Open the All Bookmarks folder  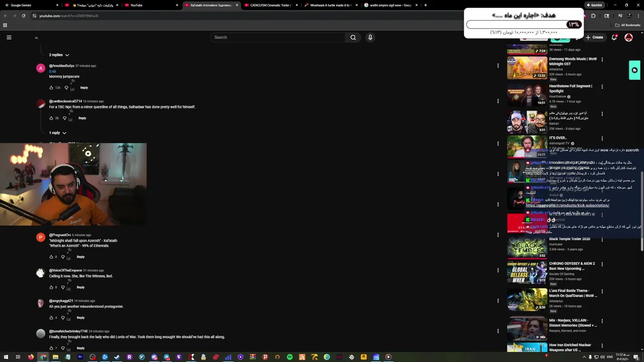coord(627,25)
